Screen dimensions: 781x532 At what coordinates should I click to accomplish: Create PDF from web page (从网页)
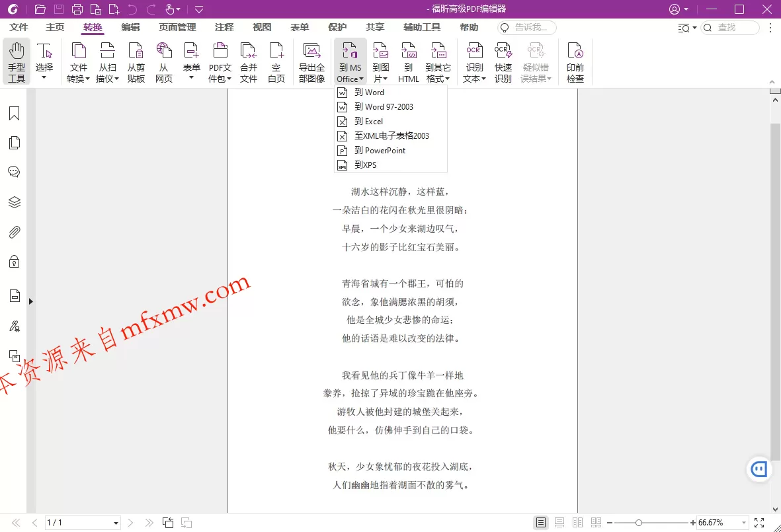coord(164,61)
